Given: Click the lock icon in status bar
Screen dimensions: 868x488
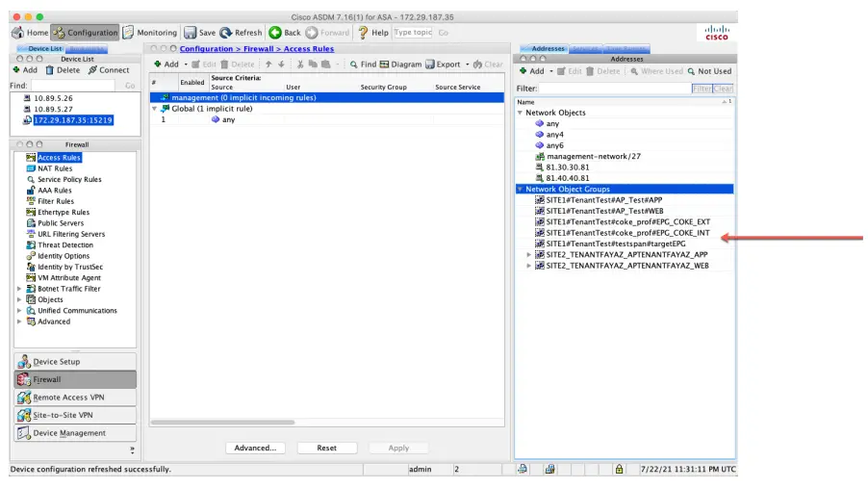Looking at the screenshot, I should [619, 469].
